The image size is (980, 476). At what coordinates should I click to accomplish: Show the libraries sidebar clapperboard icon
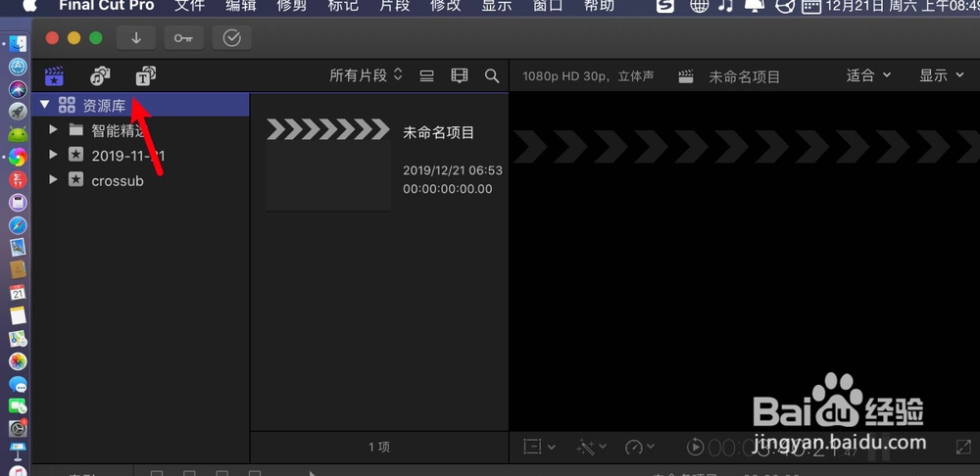[x=54, y=76]
